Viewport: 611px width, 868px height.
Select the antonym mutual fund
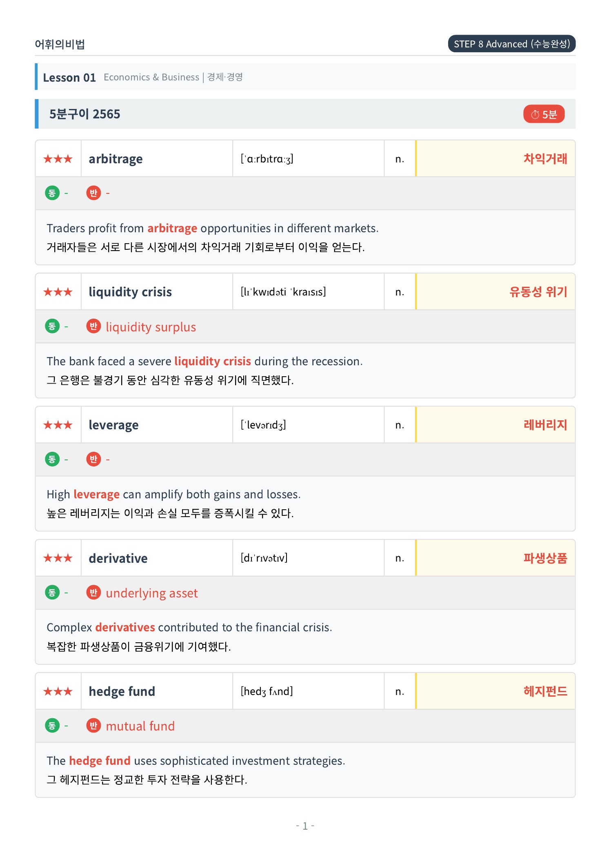tap(140, 726)
